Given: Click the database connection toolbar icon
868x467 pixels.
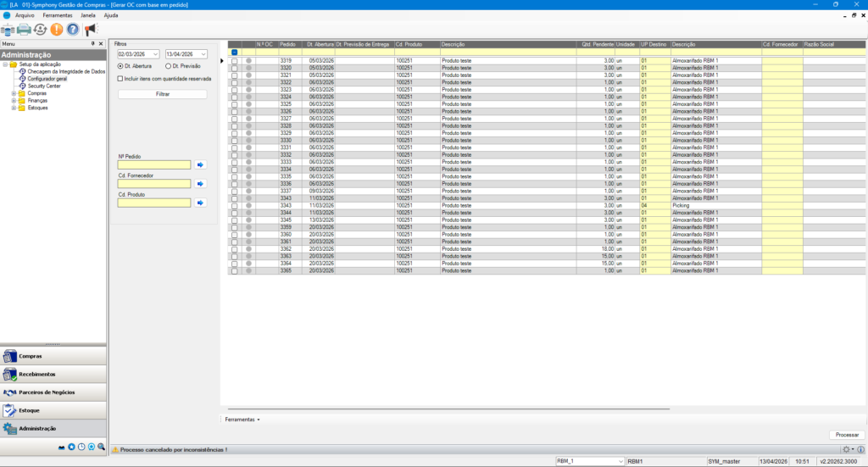Looking at the screenshot, I should pos(8,30).
